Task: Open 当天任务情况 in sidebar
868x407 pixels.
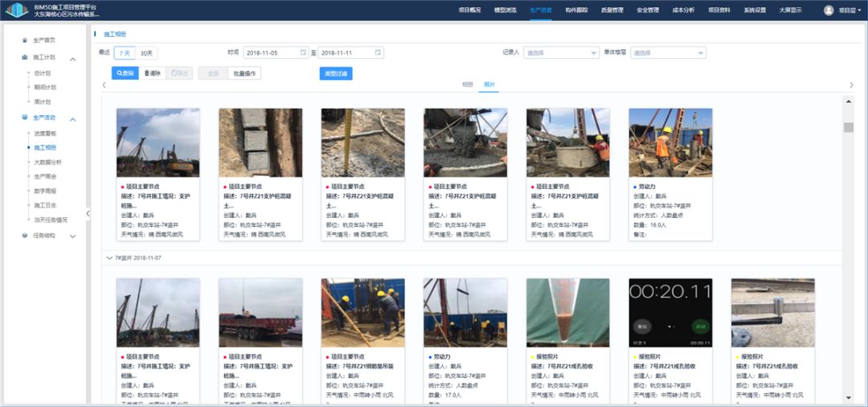Action: pyautogui.click(x=51, y=220)
